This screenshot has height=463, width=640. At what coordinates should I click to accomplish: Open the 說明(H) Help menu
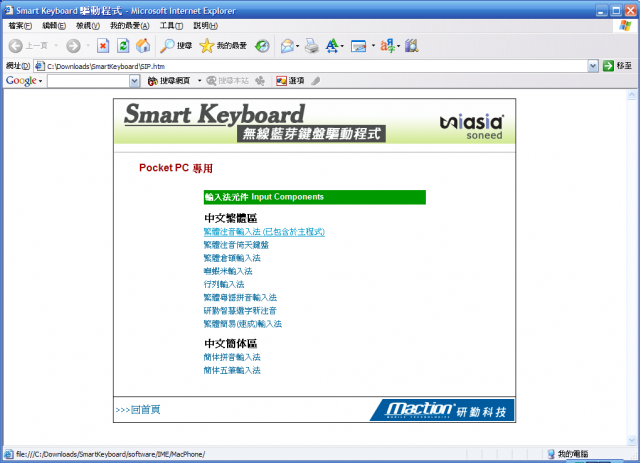coord(205,26)
